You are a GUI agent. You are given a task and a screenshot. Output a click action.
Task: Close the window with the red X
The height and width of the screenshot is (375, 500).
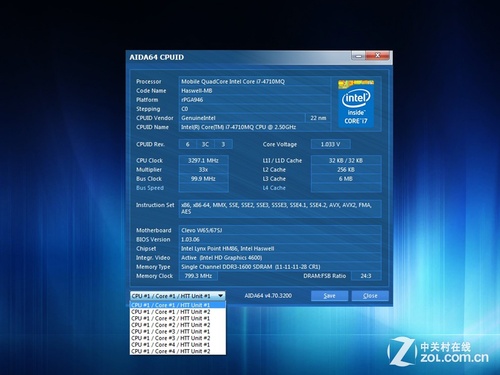pos(377,56)
